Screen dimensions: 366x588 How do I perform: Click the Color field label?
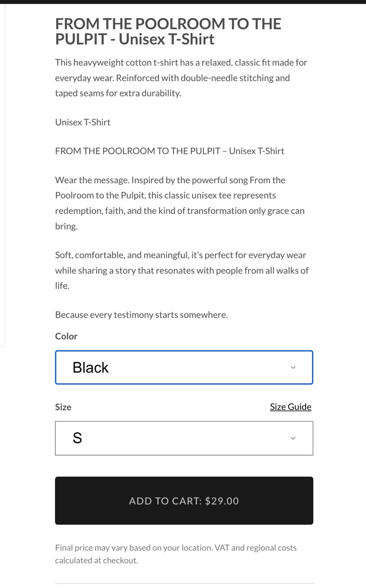click(66, 336)
